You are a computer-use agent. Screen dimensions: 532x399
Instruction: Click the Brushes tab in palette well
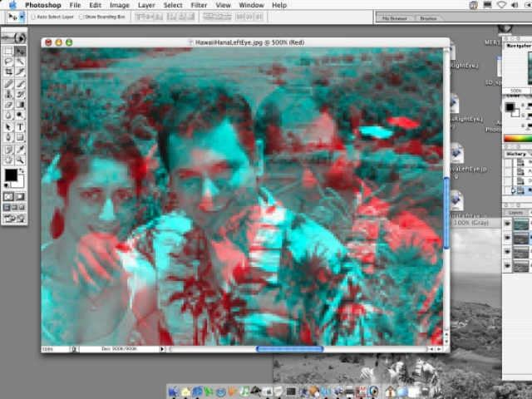point(428,17)
